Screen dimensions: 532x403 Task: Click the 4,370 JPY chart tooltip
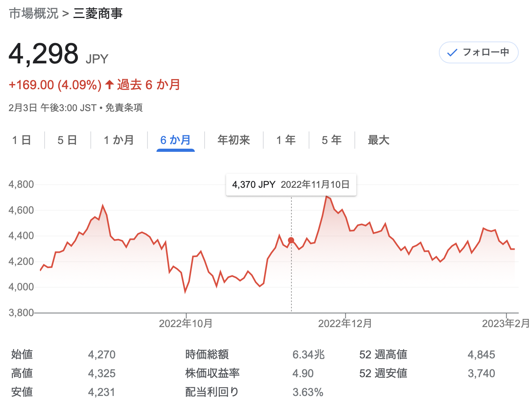pyautogui.click(x=291, y=185)
